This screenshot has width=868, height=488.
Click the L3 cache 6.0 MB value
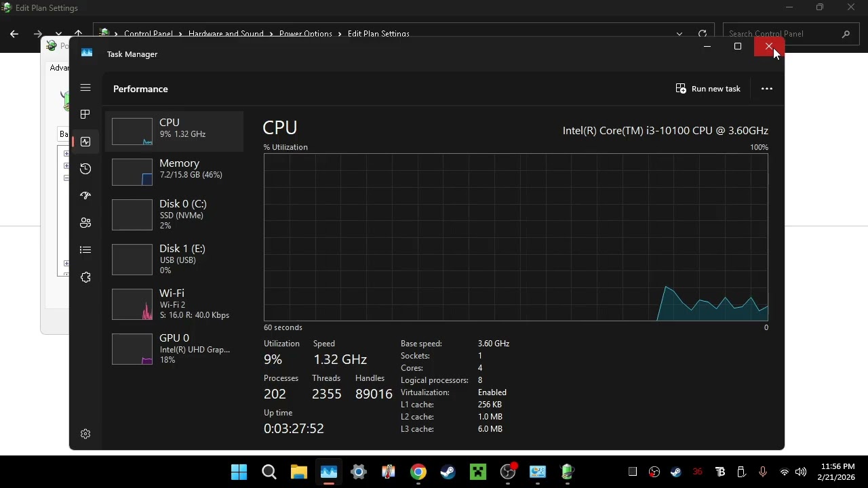(490, 429)
